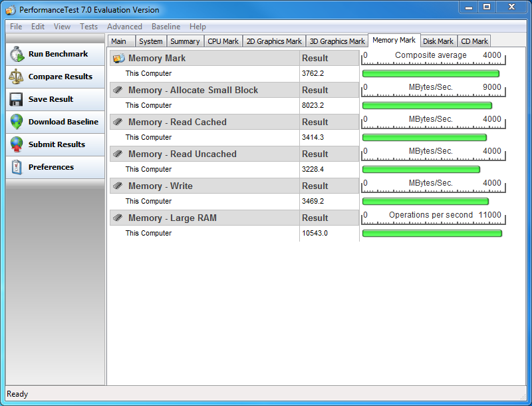Open the Advanced menu
Viewport: 532px width, 406px height.
point(124,27)
